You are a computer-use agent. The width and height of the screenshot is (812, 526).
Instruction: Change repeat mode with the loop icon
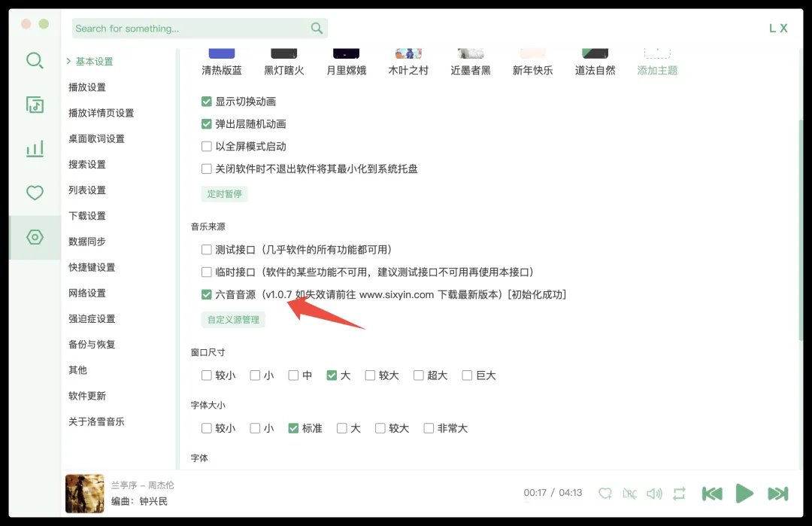(679, 494)
